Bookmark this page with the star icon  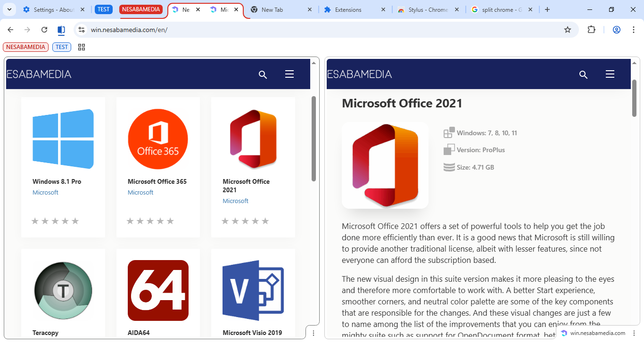(568, 30)
